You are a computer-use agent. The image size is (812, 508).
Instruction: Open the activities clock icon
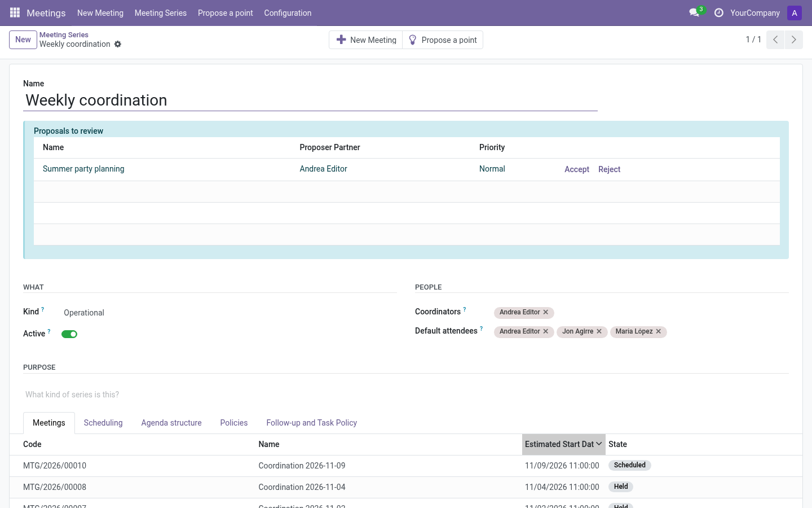[719, 12]
